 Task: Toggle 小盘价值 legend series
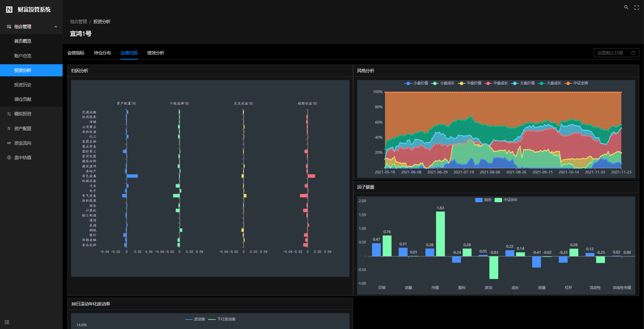point(416,83)
